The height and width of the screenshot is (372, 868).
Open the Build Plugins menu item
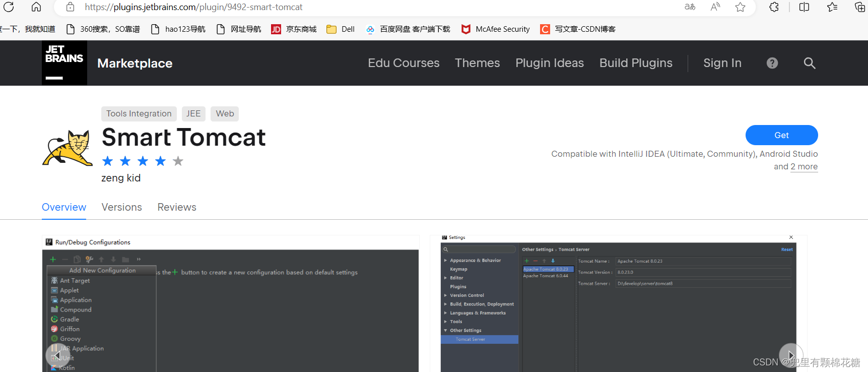point(636,63)
